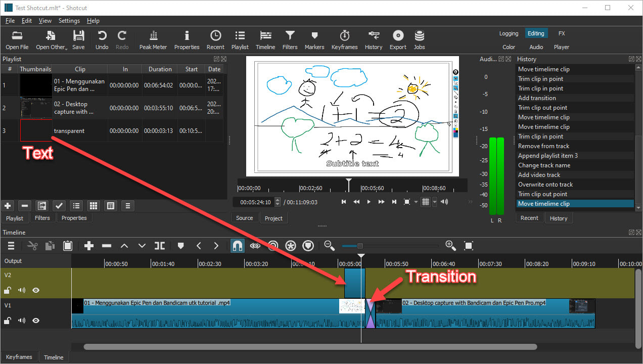Image resolution: width=643 pixels, height=364 pixels.
Task: Go to next marker in timeline
Action: (216, 246)
